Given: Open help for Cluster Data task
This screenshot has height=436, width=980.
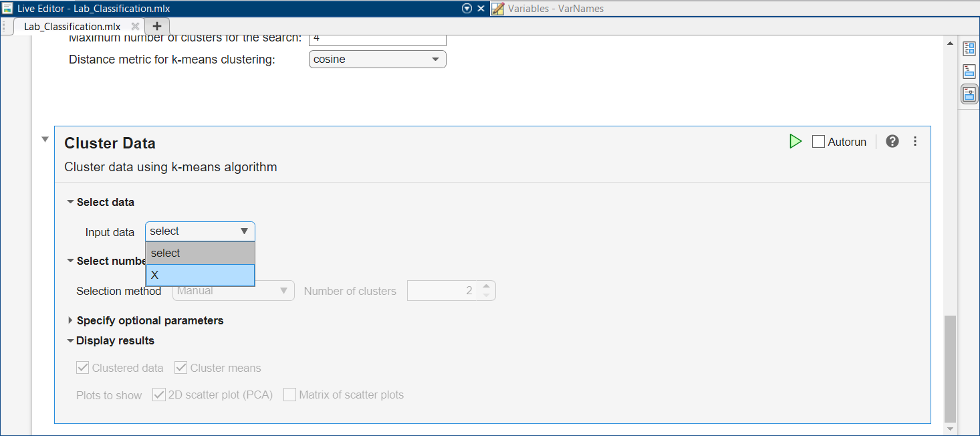Looking at the screenshot, I should [892, 142].
